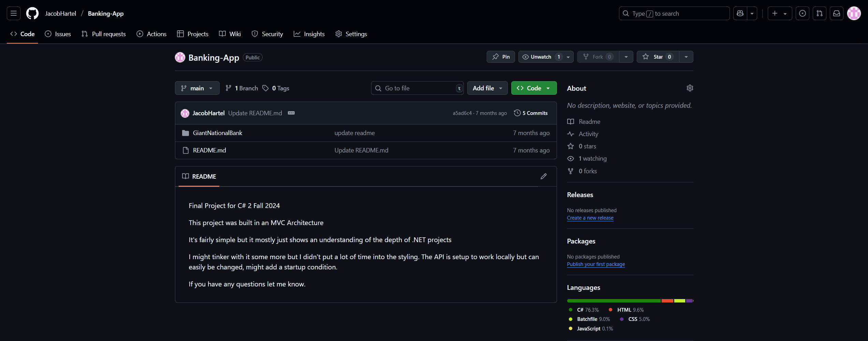Open the hamburger navigation menu
The height and width of the screenshot is (341, 868).
14,13
